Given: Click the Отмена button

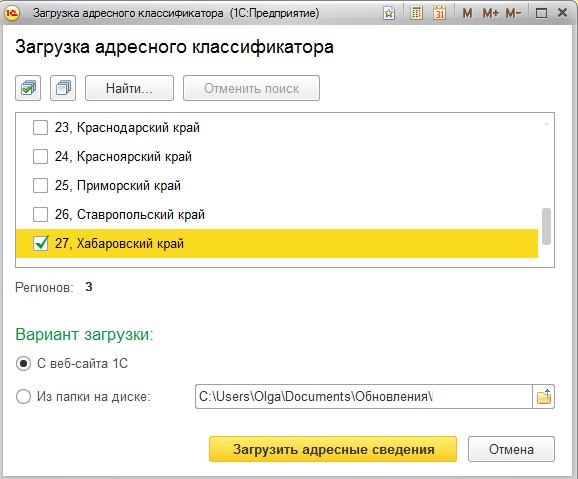Looking at the screenshot, I should pyautogui.click(x=511, y=449).
